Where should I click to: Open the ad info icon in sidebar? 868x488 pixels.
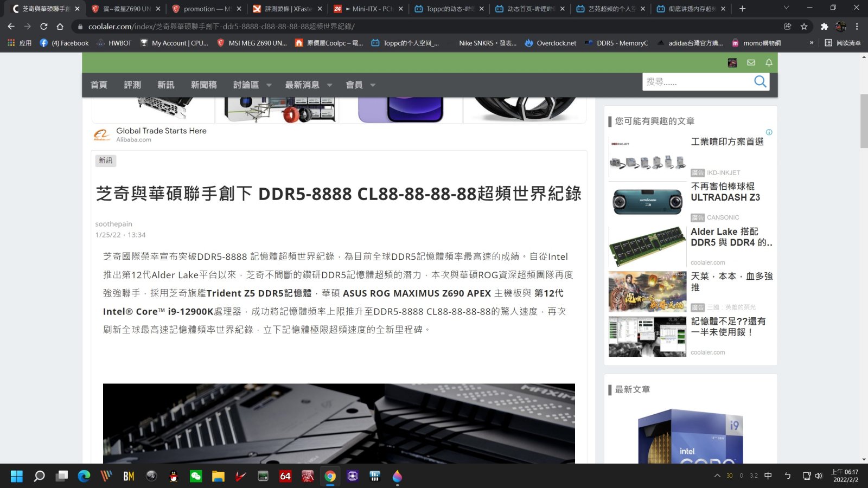click(769, 132)
